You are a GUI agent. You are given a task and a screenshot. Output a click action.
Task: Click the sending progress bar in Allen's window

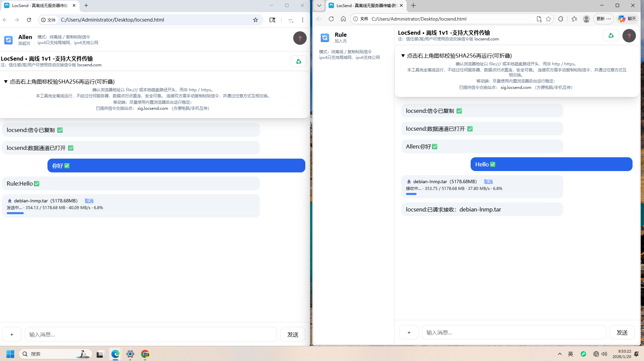(131, 213)
